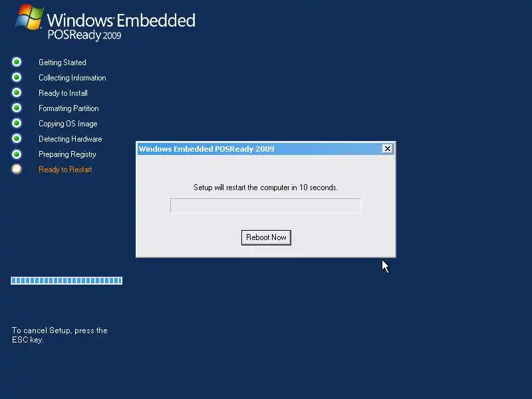Close the Windows Embedded POSReady 2009 dialog
532x399 pixels.
(x=388, y=148)
